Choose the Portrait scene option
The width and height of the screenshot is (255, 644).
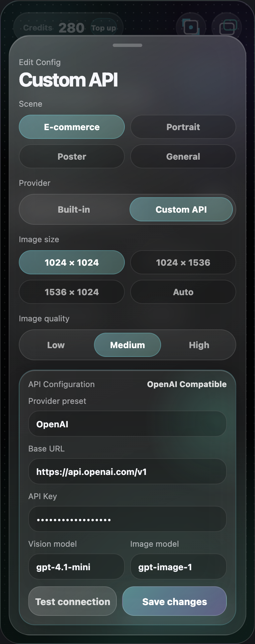[183, 127]
